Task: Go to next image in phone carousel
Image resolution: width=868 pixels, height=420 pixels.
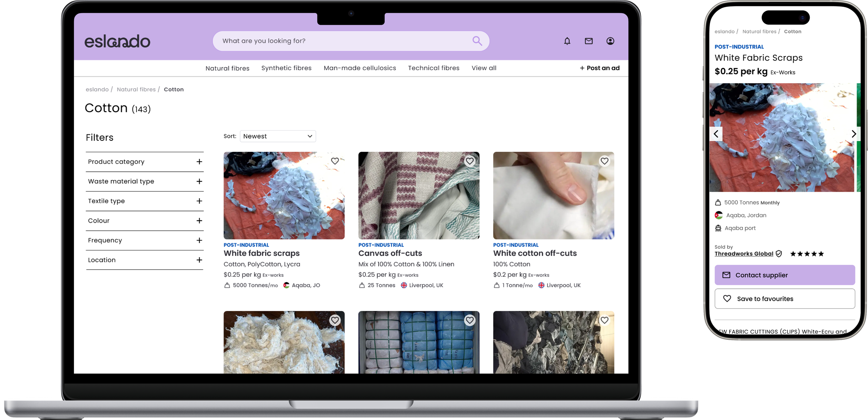Action: click(853, 134)
